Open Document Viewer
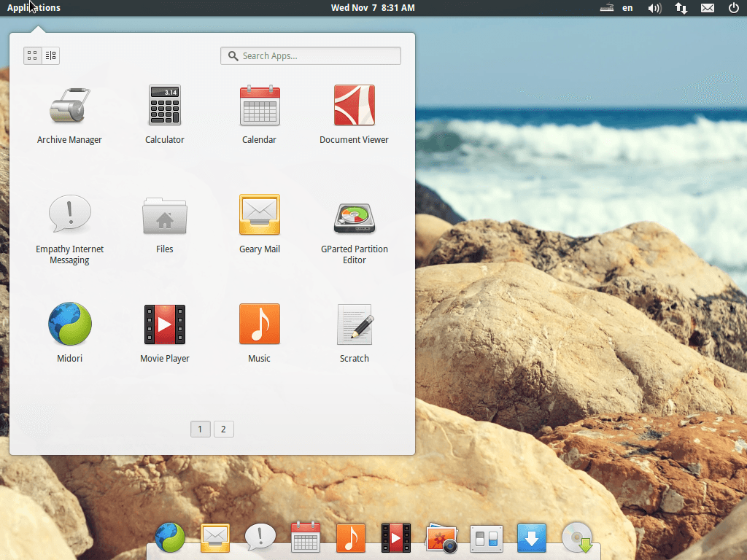The image size is (747, 560). click(354, 116)
